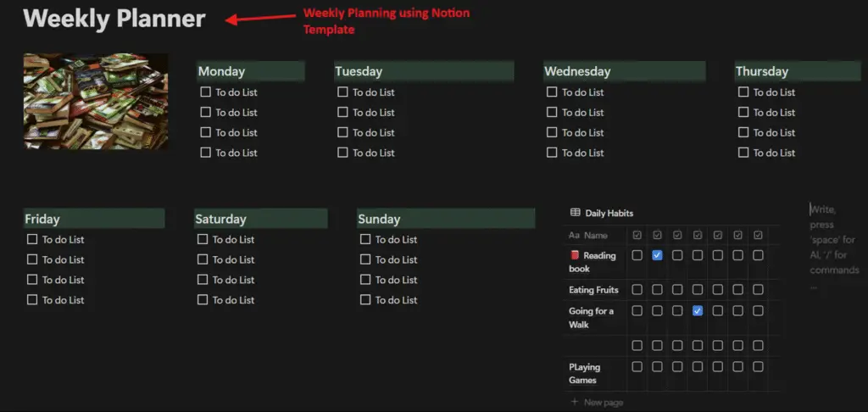Viewport: 868px width, 412px height.
Task: Tick the first To do List under Monday
Action: (x=205, y=92)
